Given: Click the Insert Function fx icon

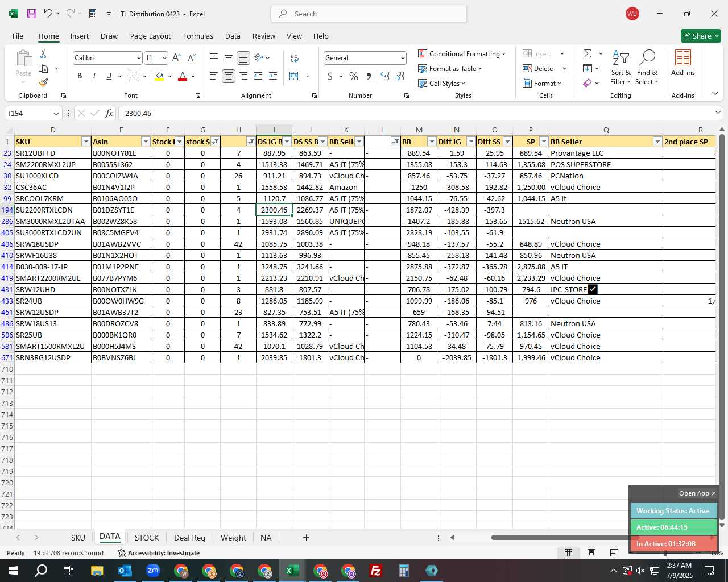Looking at the screenshot, I should [109, 113].
